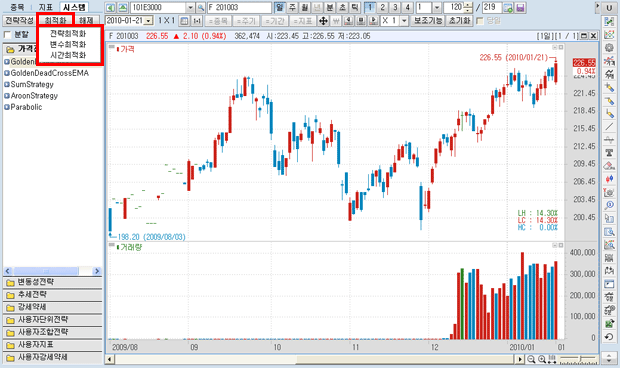The width and height of the screenshot is (620, 368).
Task: Click the table layout icon after 1 X 1
Action: point(184,21)
